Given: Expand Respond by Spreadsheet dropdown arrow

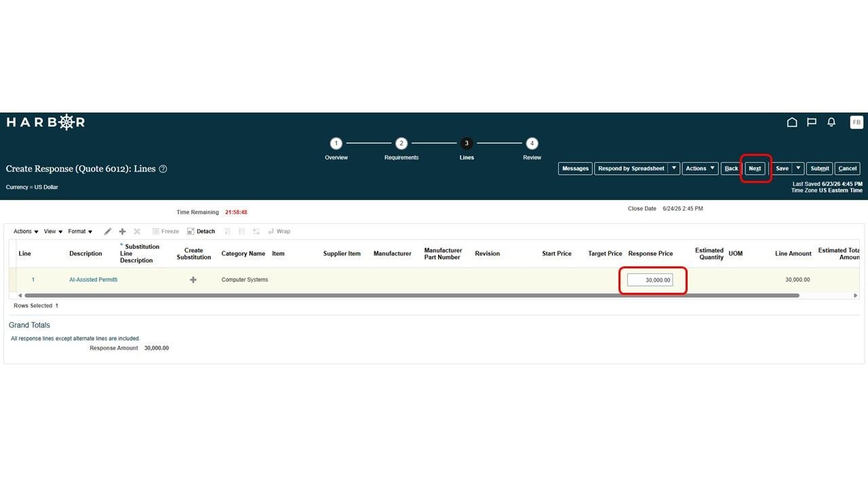Looking at the screenshot, I should (674, 168).
